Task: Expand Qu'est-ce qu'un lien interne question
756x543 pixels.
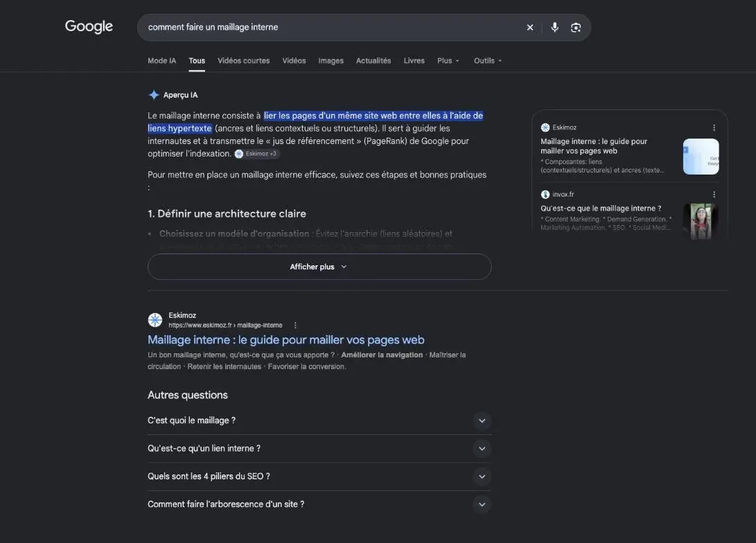Action: point(319,449)
